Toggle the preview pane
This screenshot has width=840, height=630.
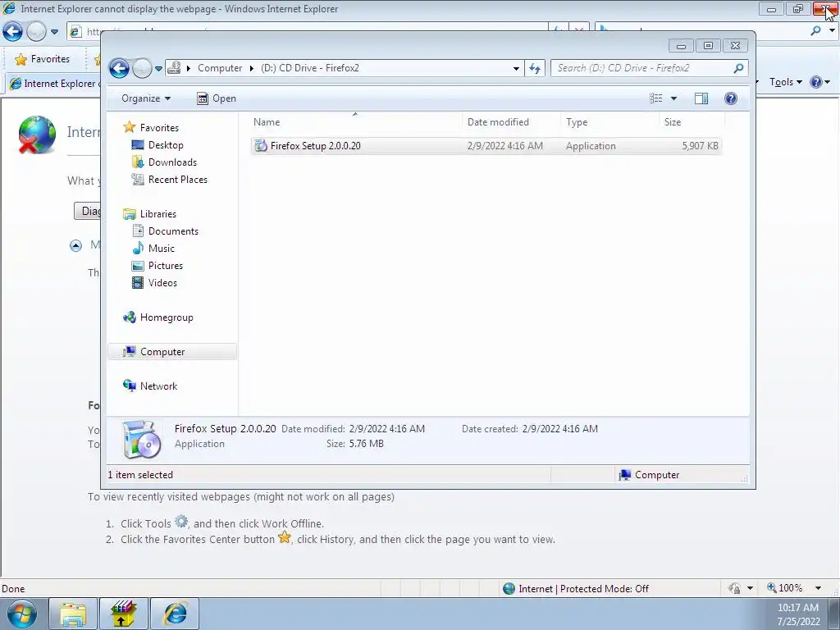pyautogui.click(x=701, y=98)
